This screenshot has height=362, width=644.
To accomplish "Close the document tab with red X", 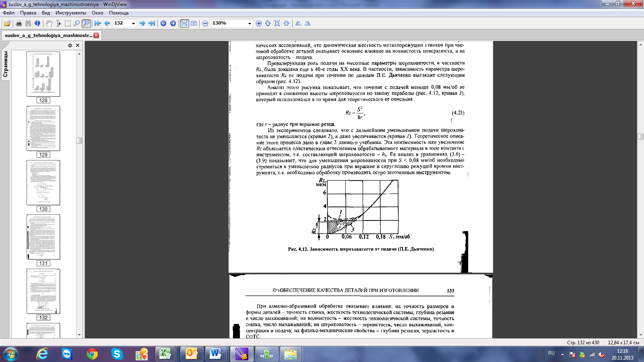I will click(x=96, y=35).
